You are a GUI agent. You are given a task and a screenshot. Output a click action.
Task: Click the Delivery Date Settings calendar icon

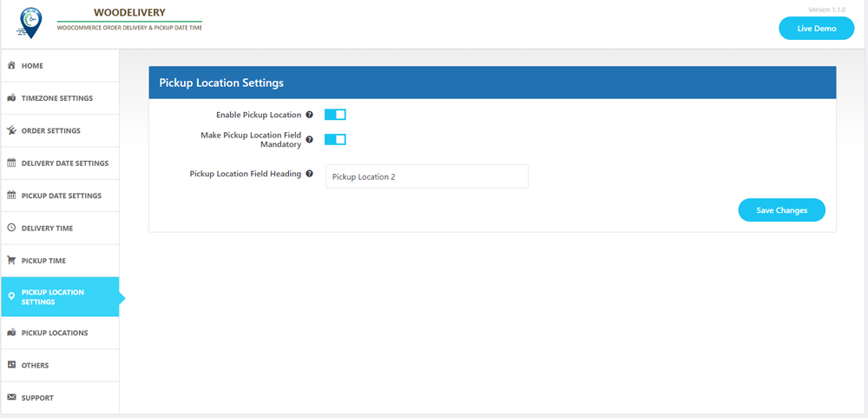[x=11, y=163]
